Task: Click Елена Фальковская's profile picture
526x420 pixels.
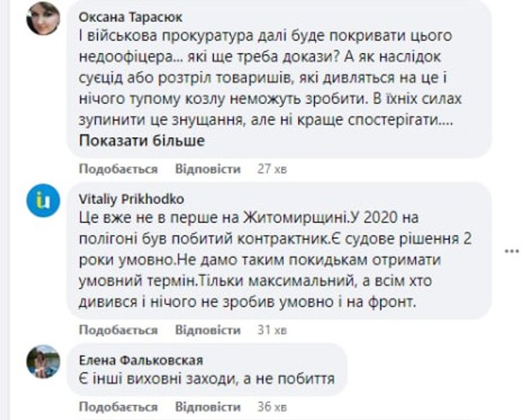Action: click(43, 362)
